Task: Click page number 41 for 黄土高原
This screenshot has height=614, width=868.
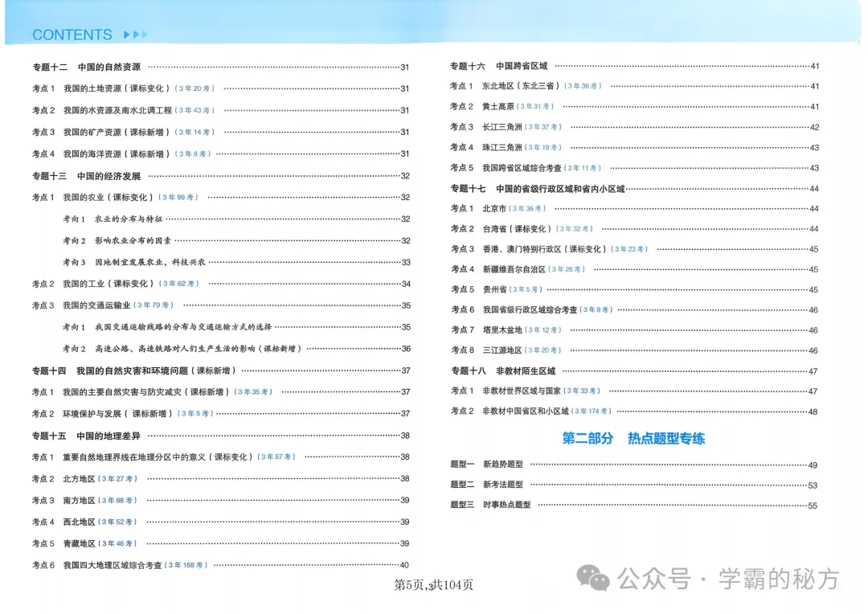Action: (815, 106)
